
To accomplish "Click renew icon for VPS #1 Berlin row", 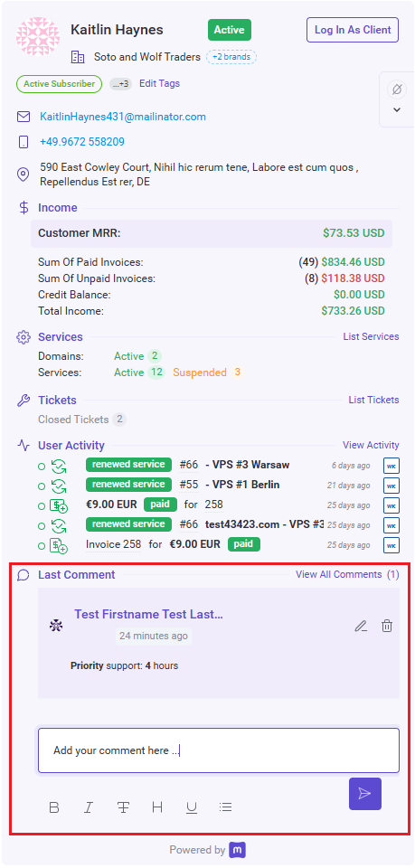I will [59, 486].
